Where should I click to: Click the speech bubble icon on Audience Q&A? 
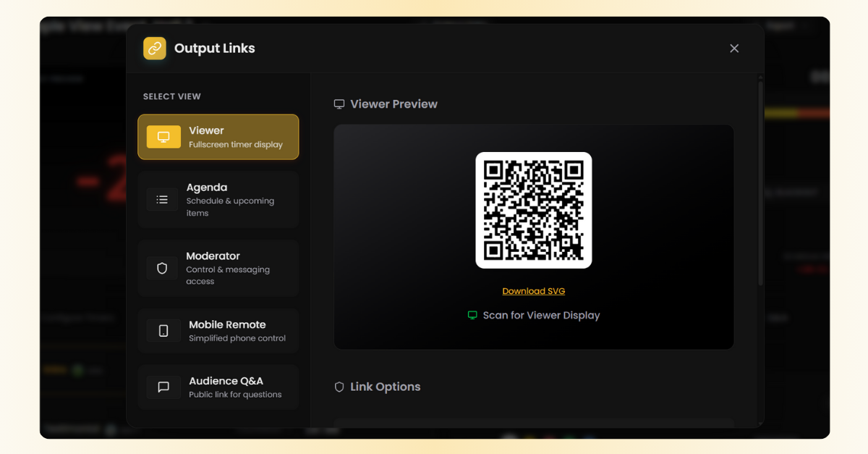pyautogui.click(x=162, y=387)
